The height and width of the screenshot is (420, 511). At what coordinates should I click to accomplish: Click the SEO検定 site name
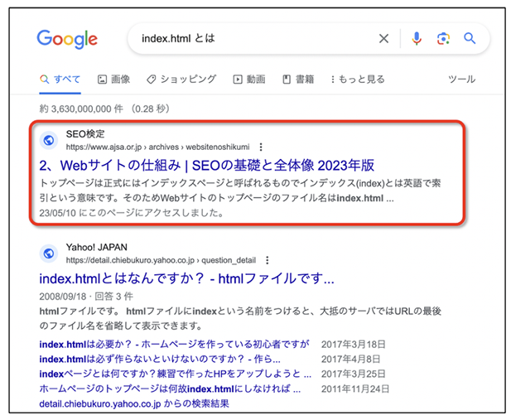click(x=85, y=134)
